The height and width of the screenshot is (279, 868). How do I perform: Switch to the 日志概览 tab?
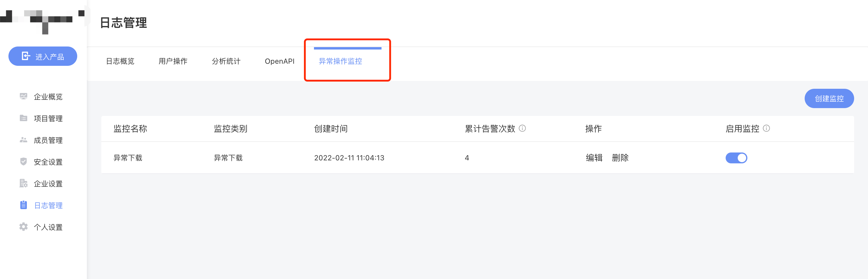click(x=120, y=61)
